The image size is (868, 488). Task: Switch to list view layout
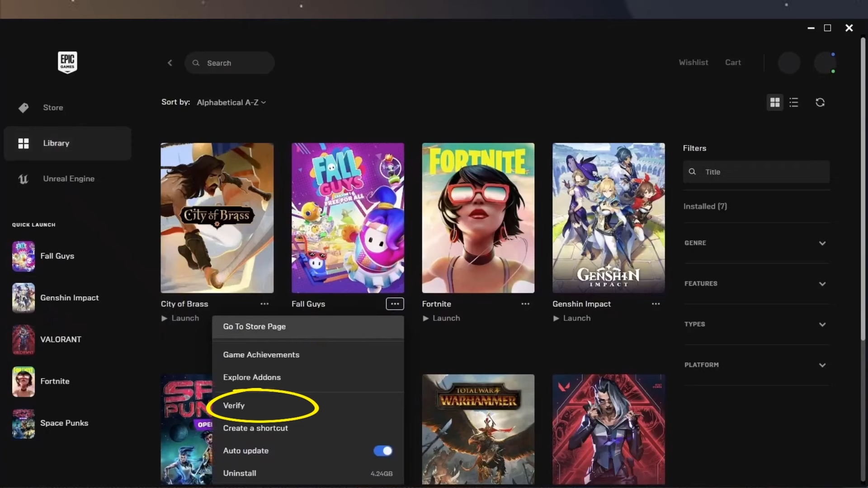[x=794, y=102]
